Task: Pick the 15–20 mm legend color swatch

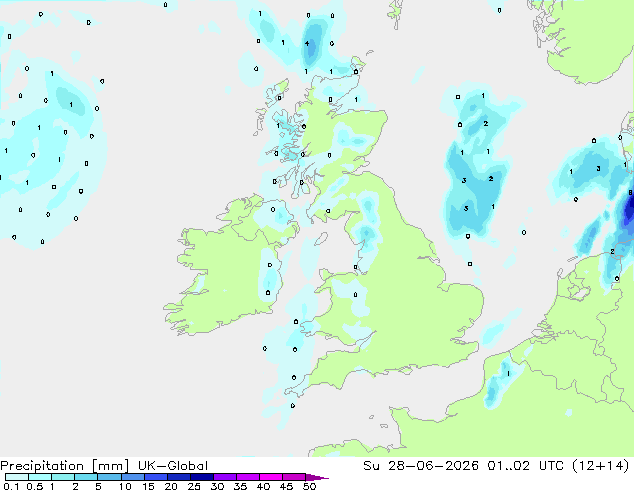Action: pyautogui.click(x=155, y=477)
